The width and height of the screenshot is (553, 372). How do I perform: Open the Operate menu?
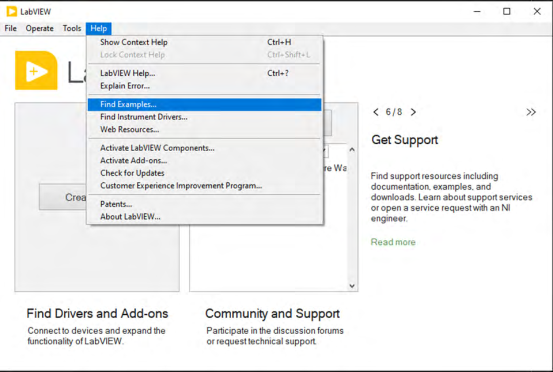[x=40, y=28]
